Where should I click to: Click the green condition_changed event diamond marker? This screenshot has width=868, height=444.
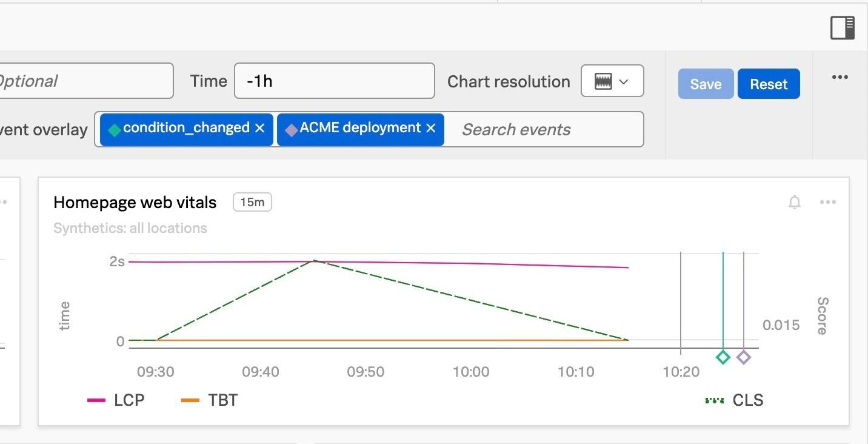[x=723, y=357]
